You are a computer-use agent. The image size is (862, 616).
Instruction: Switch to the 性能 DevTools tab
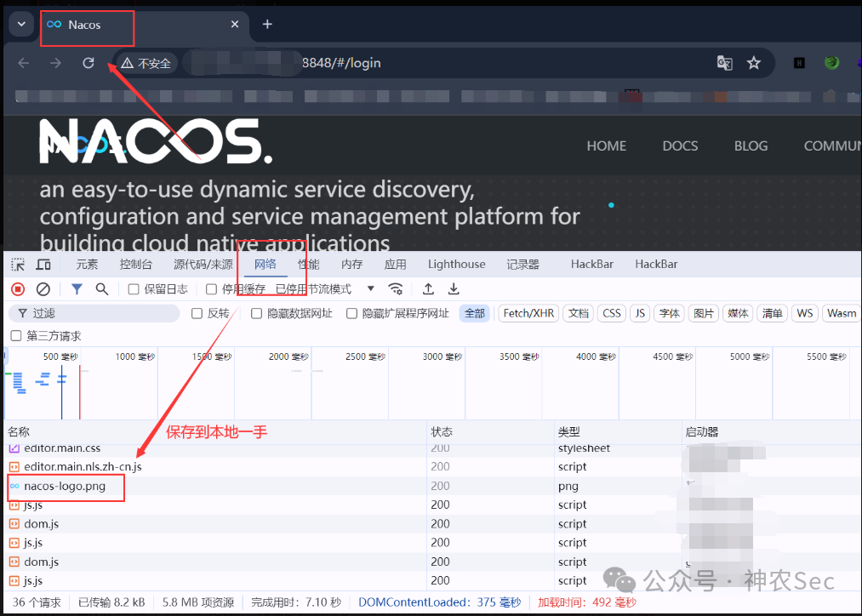point(308,265)
